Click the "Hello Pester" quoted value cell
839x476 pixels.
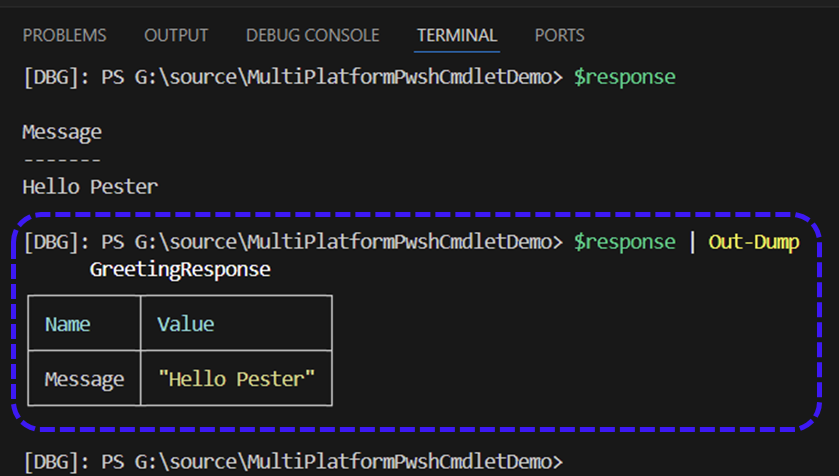[x=236, y=379]
